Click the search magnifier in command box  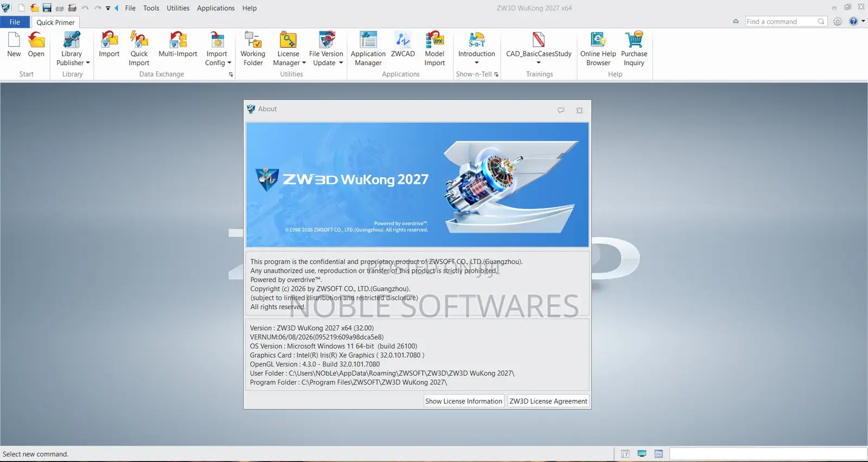click(x=821, y=22)
